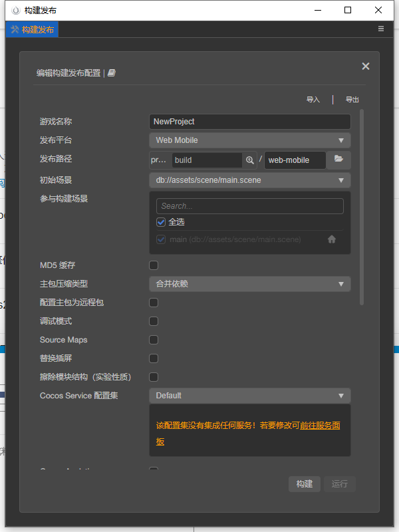
Task: Click the wrench icon on the 构建发布 tab
Action: (x=15, y=29)
